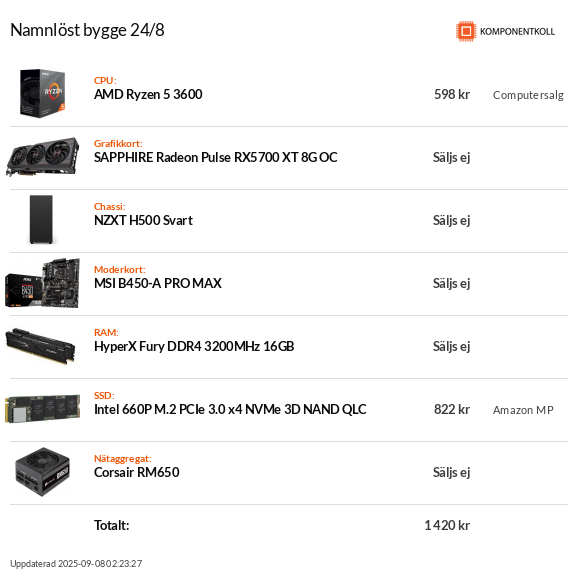Click the NZXT H500 Svart title
The image size is (577, 577).
coord(143,220)
